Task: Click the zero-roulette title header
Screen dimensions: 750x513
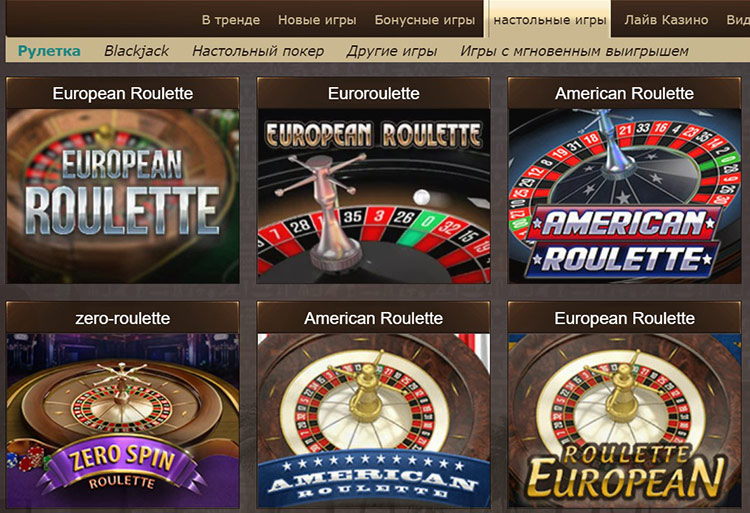Action: click(x=123, y=318)
